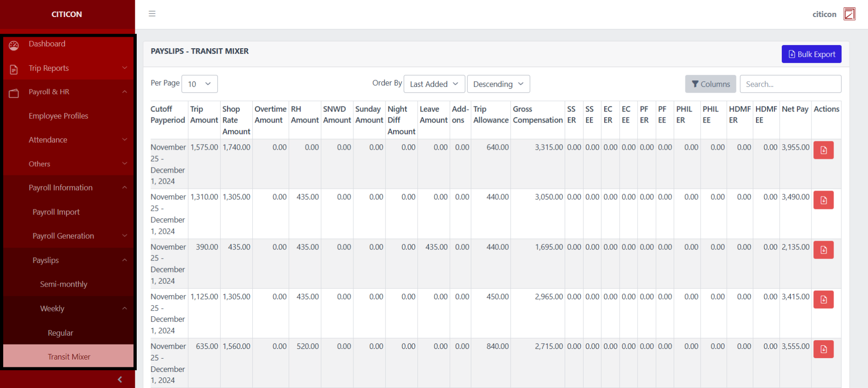Download payslip with 2,135.00 net pay
This screenshot has width=868, height=388.
point(823,250)
